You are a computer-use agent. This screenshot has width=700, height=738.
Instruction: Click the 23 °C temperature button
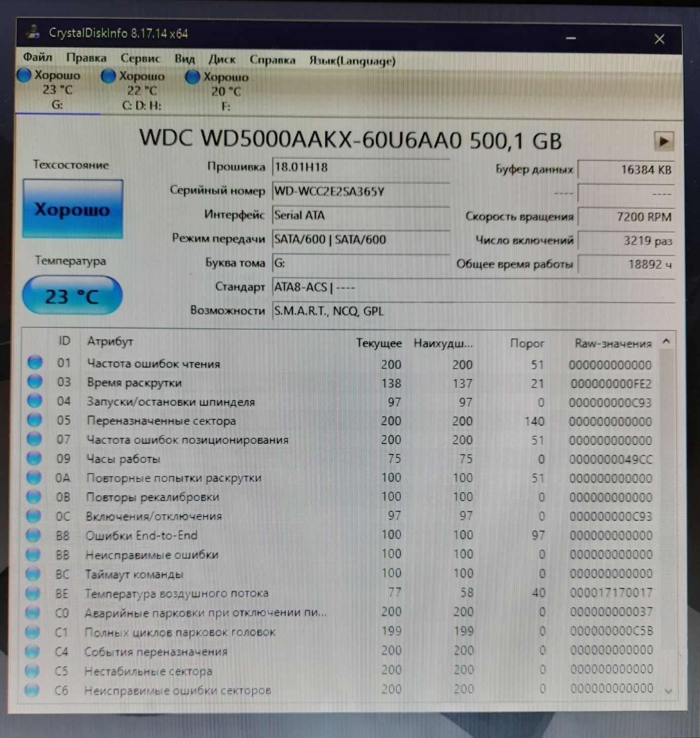coord(72,295)
